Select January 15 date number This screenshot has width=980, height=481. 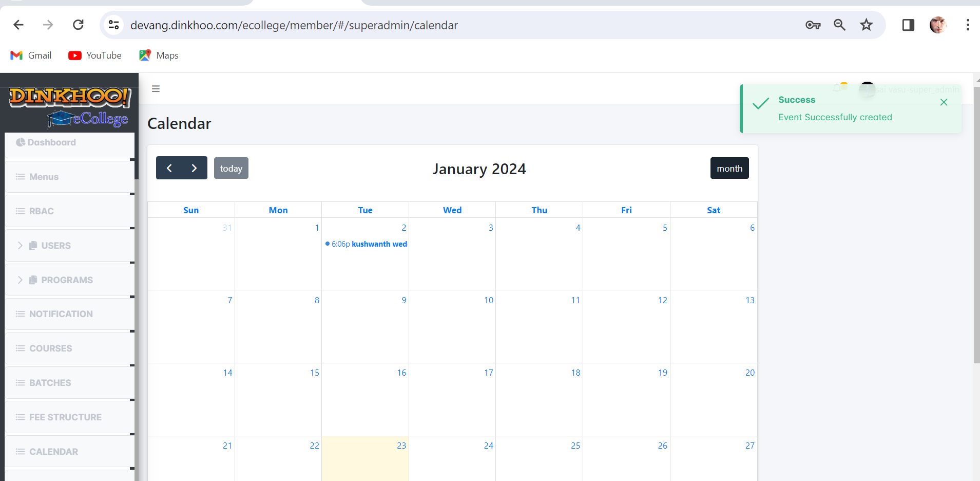point(315,373)
